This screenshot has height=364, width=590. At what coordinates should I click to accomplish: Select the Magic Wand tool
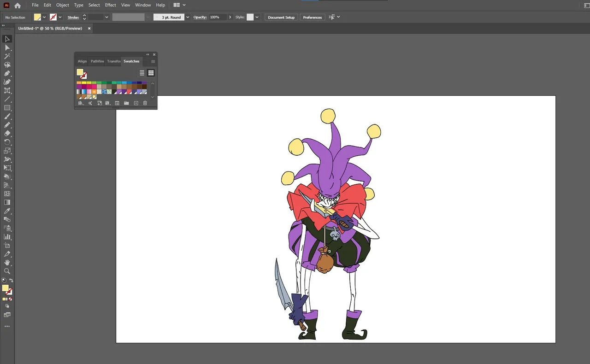pos(7,56)
